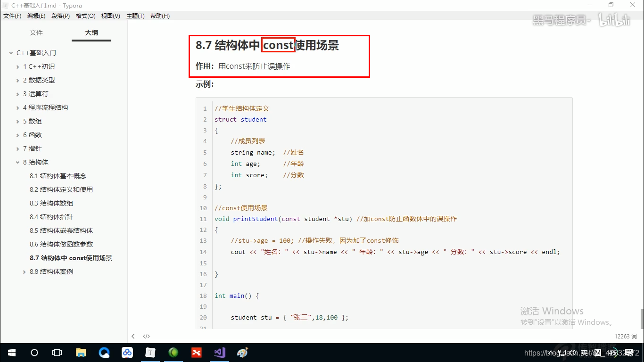
Task: Click the 2 数据类型 outline label
Action: point(39,80)
